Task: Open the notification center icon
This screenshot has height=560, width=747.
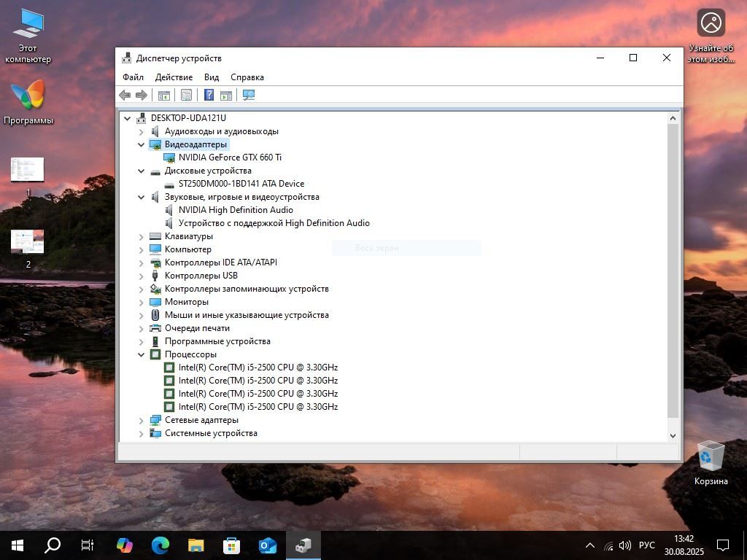Action: coord(723,545)
